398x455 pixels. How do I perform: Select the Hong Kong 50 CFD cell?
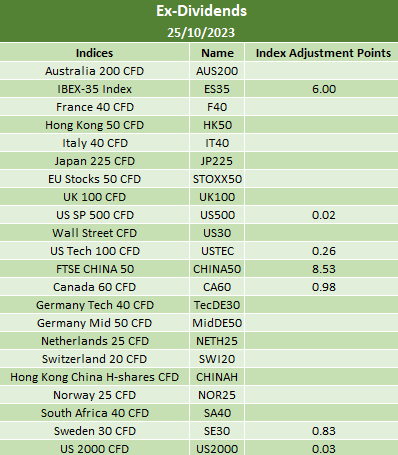[94, 125]
